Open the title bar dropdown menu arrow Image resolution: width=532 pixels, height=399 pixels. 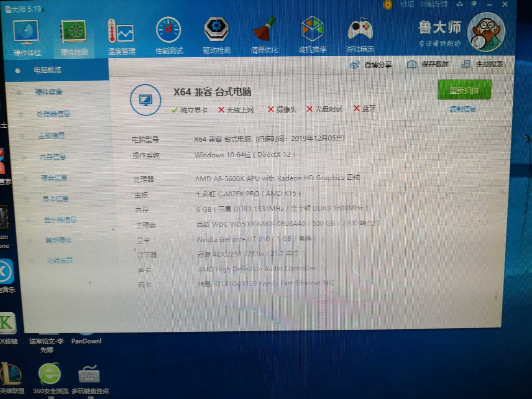[x=474, y=4]
